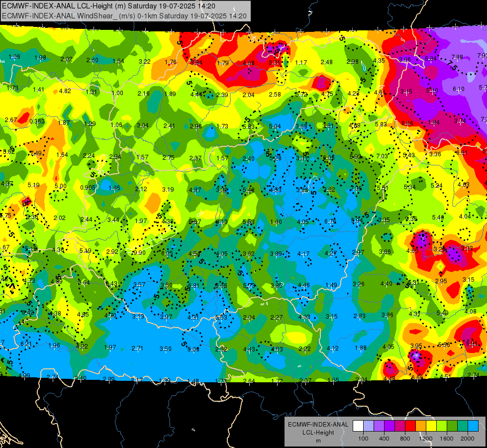The width and height of the screenshot is (487, 448).
Task: Click the wind shear value 7.88
Action: pos(457,57)
